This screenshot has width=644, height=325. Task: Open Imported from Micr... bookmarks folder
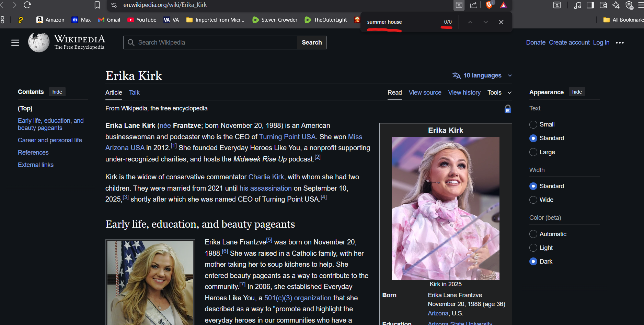tap(215, 20)
